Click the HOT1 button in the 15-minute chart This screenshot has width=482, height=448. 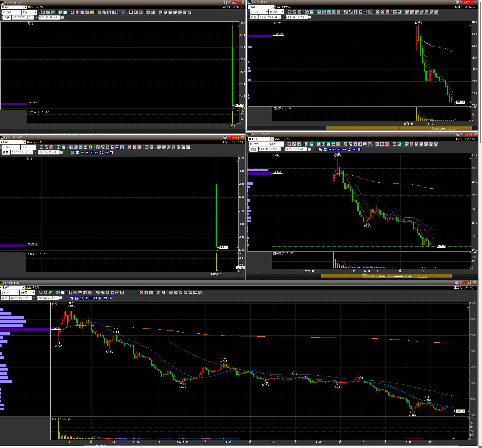point(467,2)
